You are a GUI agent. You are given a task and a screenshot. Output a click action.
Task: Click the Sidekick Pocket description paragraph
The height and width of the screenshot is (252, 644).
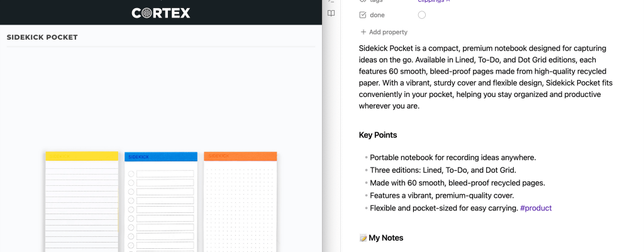tap(486, 77)
